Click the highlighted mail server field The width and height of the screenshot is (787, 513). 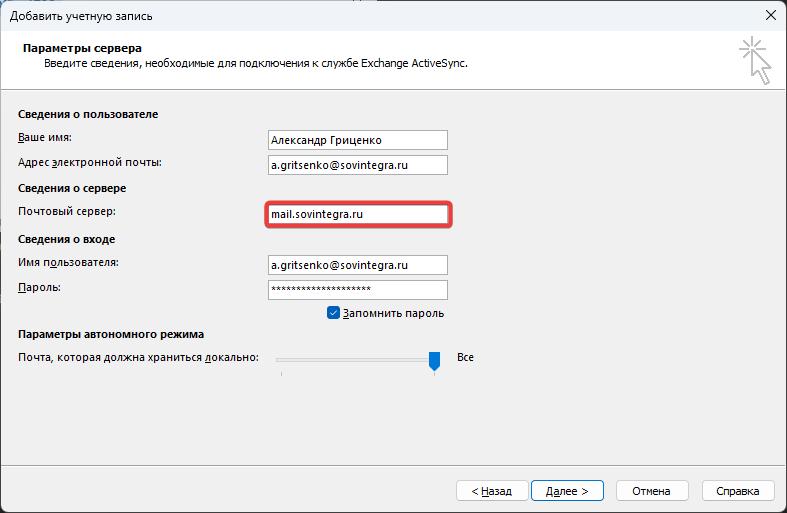[x=358, y=214]
